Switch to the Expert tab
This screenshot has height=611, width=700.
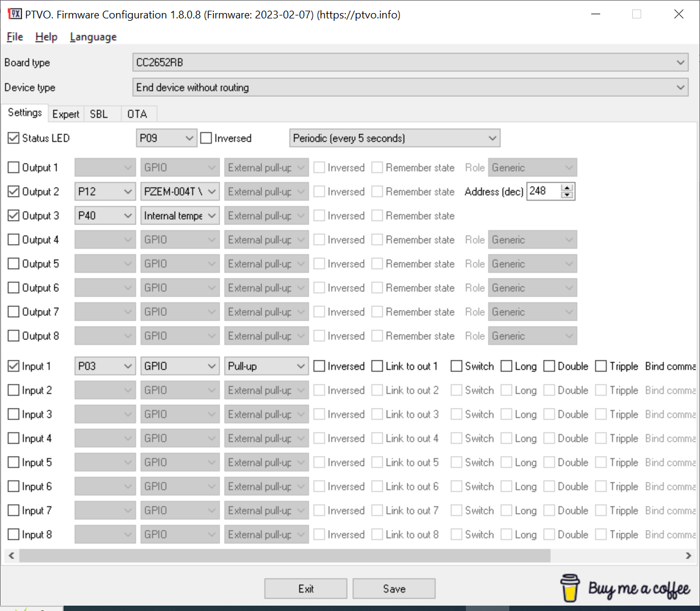coord(65,114)
